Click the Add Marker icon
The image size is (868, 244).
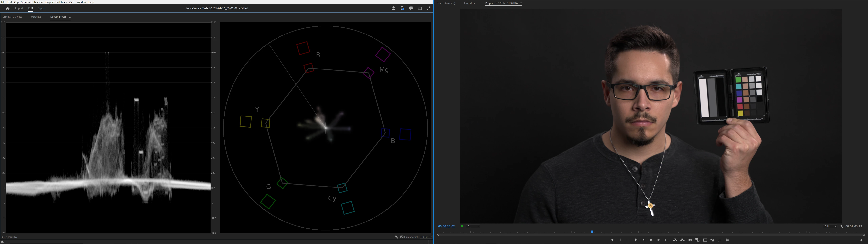pos(612,240)
